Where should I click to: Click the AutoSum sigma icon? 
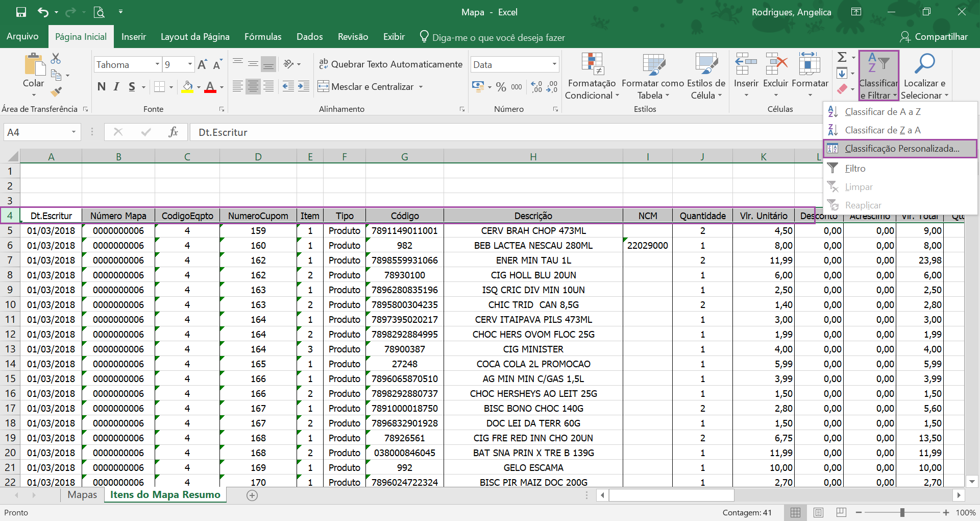(x=842, y=57)
